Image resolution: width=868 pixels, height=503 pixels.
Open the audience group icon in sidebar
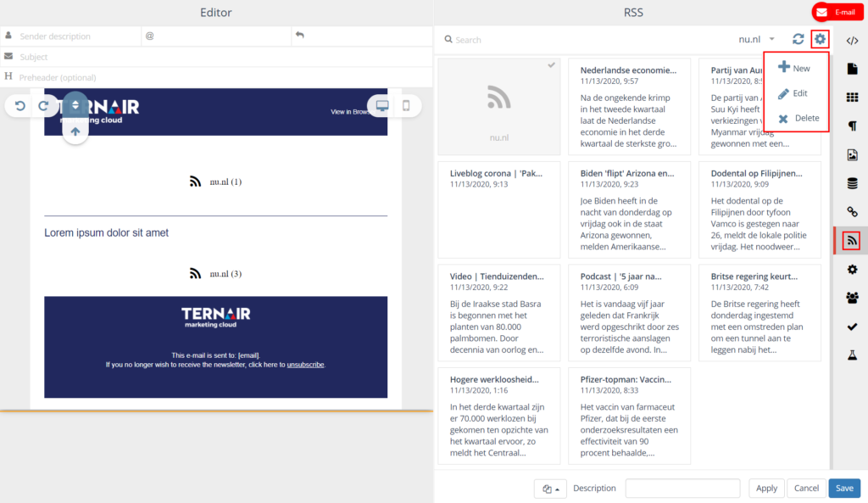point(852,298)
